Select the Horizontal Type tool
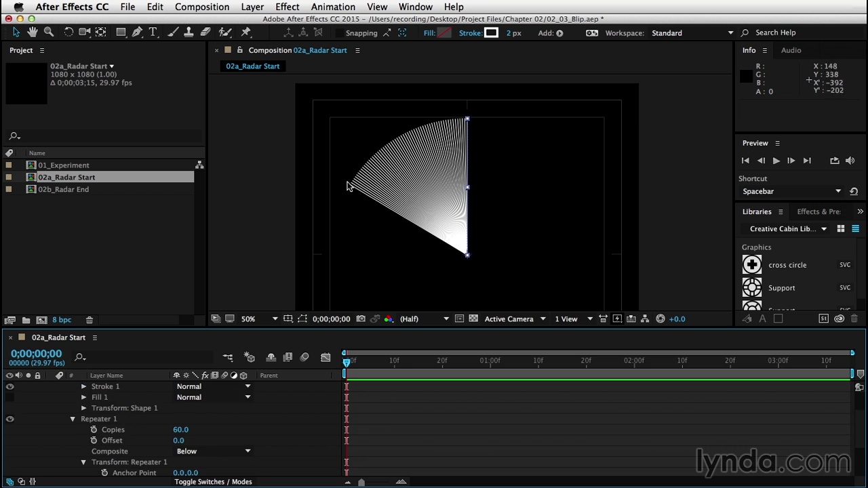The height and width of the screenshot is (488, 868). click(x=153, y=33)
